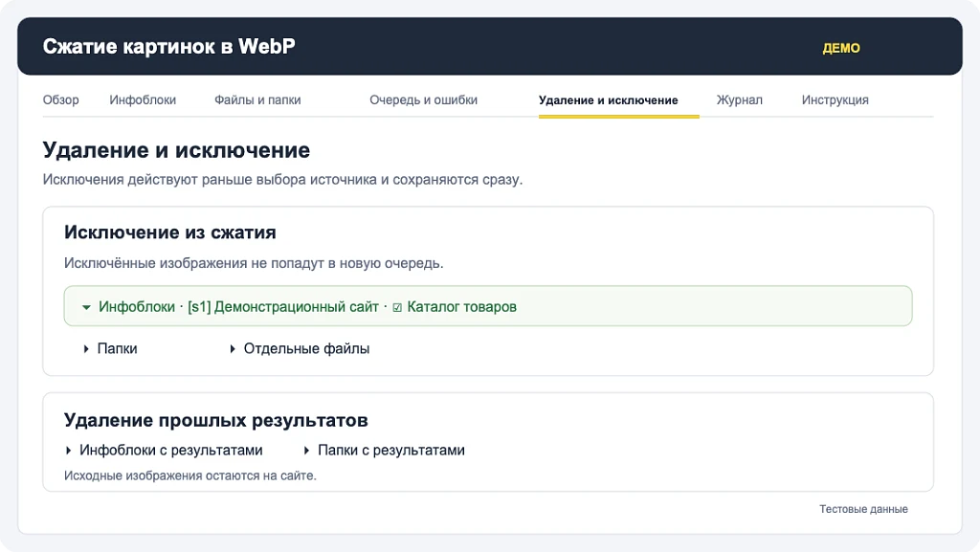
Task: Open the Инструкция tab
Action: (835, 99)
